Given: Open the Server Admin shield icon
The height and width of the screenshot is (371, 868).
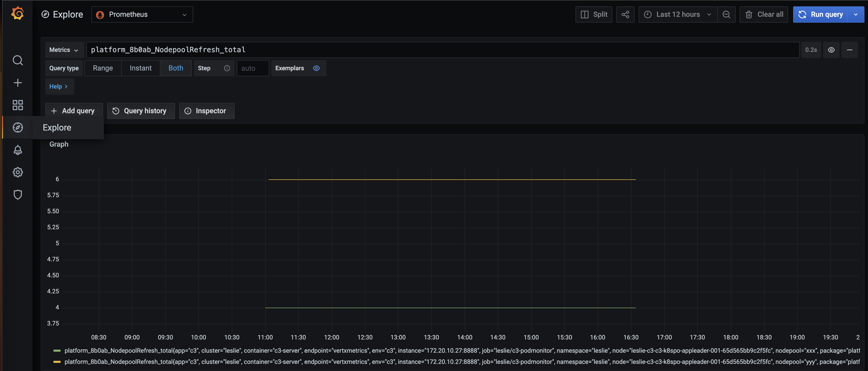Looking at the screenshot, I should (18, 195).
